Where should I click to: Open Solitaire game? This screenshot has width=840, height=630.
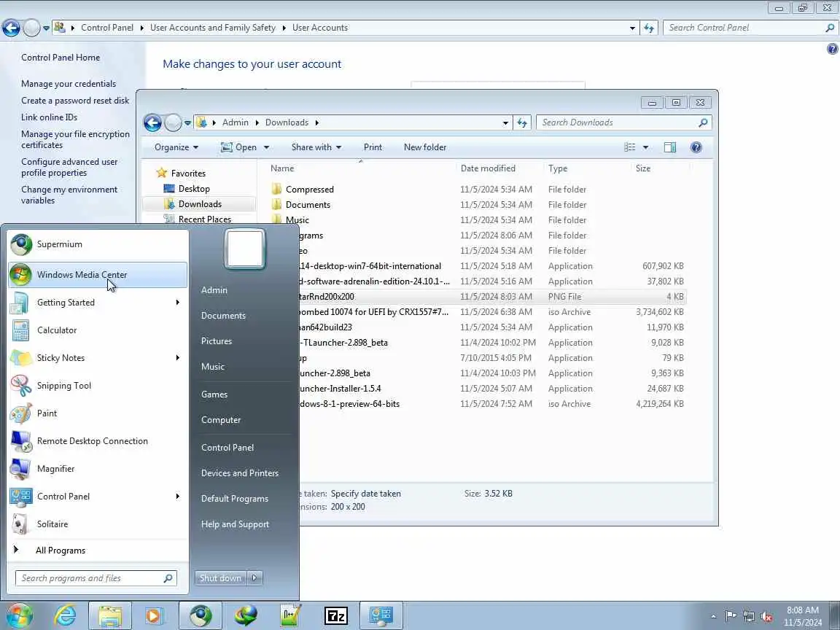click(98, 524)
